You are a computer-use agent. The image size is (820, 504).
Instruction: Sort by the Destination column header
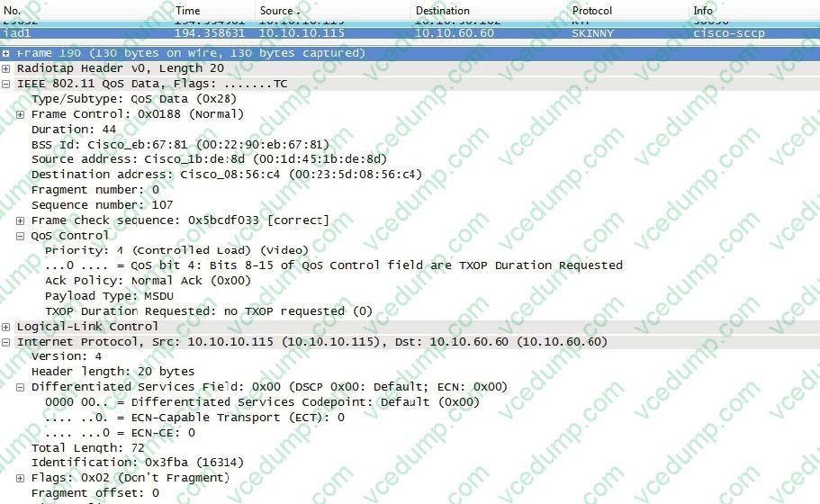coord(442,10)
